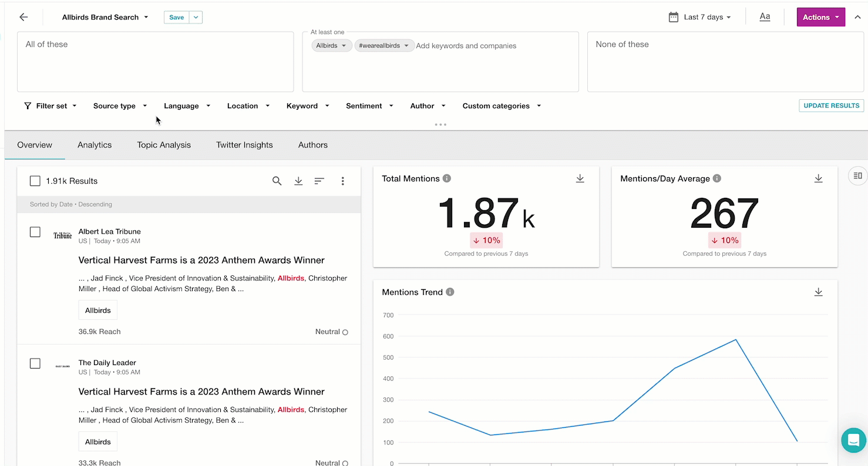
Task: Click the search icon in results list
Action: 277,181
